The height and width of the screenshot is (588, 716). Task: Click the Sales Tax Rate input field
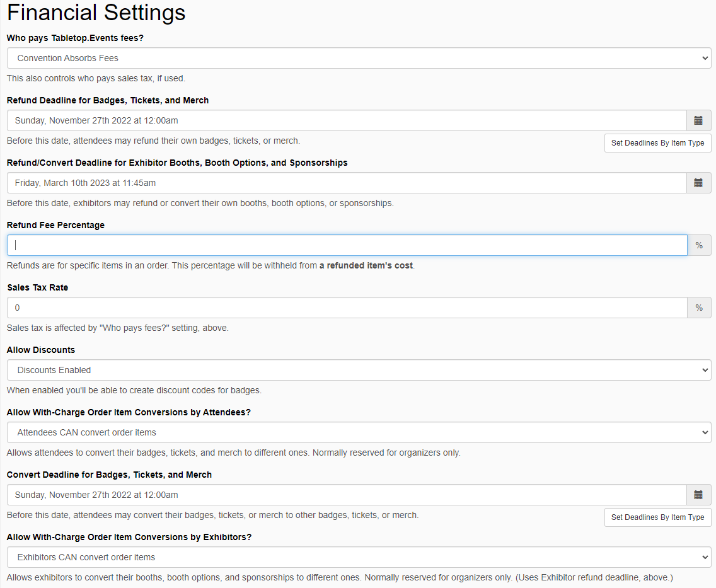pyautogui.click(x=347, y=308)
